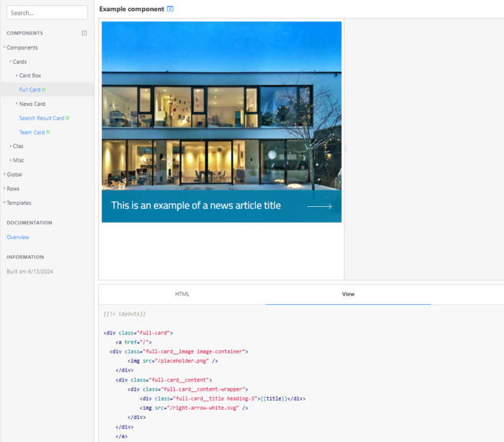This screenshot has width=504, height=442.
Task: Click the 'Example component' heading
Action: tap(131, 9)
